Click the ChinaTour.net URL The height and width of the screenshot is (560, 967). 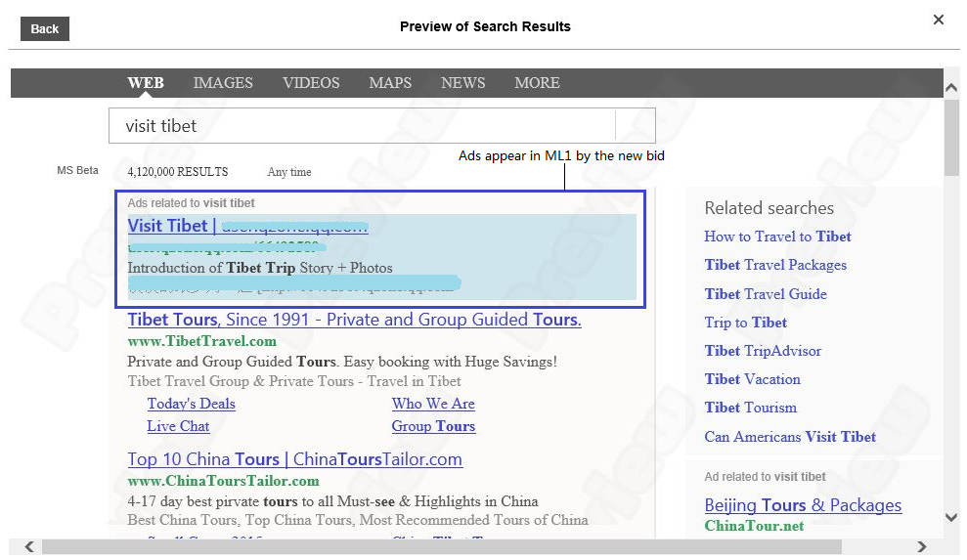tap(754, 526)
